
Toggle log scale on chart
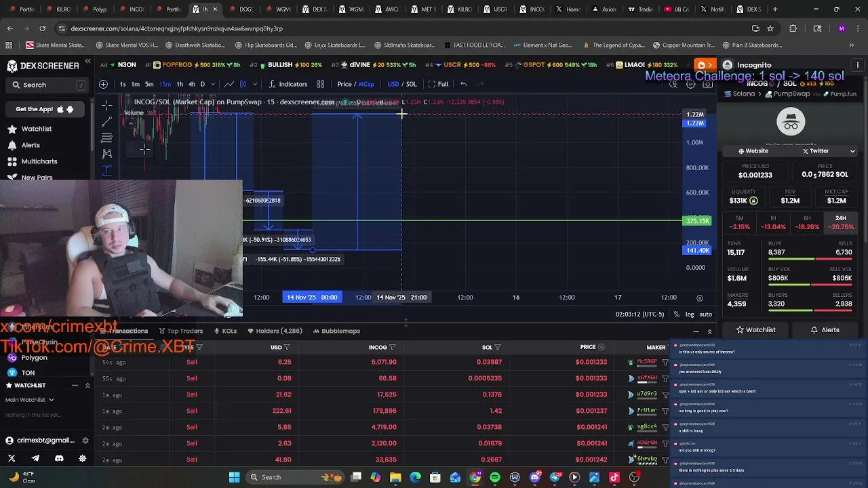pos(690,314)
